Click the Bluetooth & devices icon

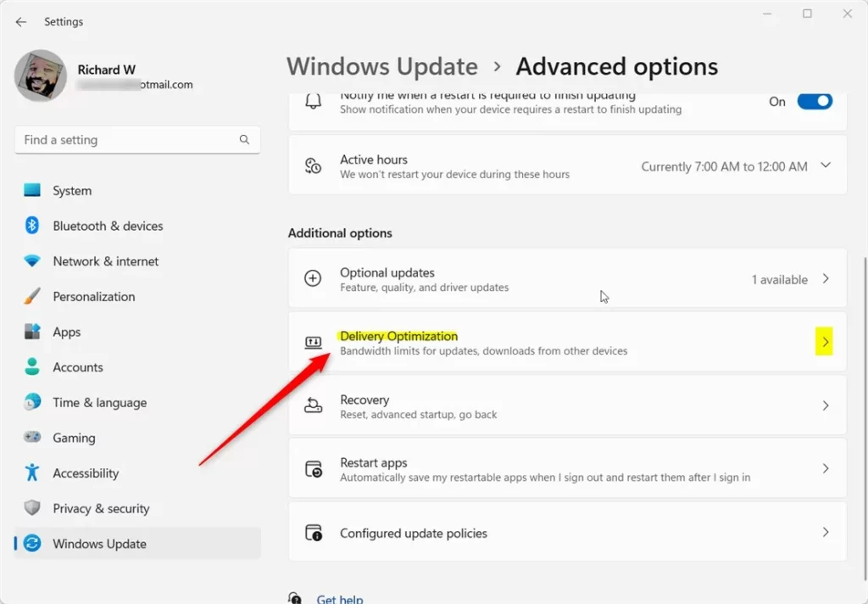click(x=32, y=226)
